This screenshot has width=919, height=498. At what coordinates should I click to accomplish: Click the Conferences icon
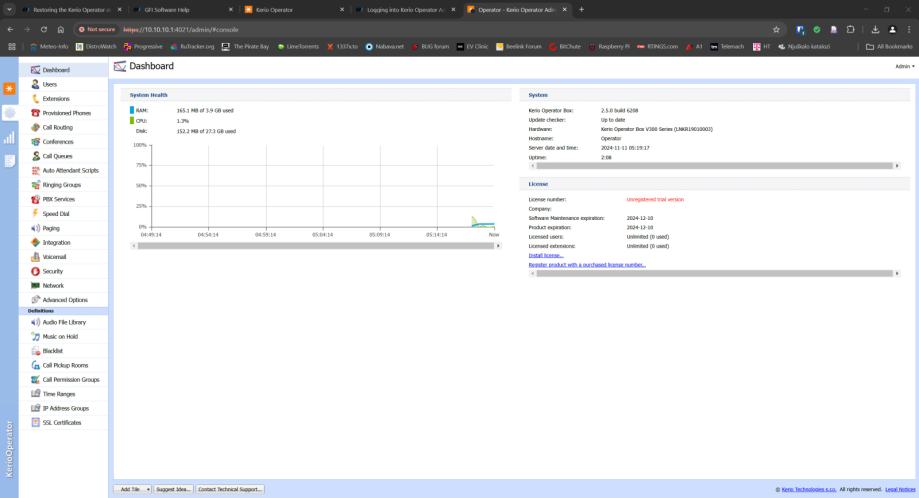[35, 142]
